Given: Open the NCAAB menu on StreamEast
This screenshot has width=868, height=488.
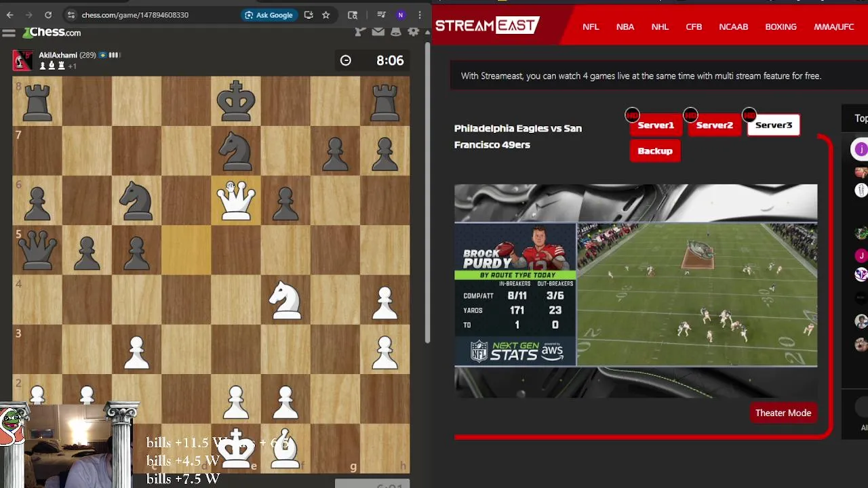Looking at the screenshot, I should click(733, 26).
